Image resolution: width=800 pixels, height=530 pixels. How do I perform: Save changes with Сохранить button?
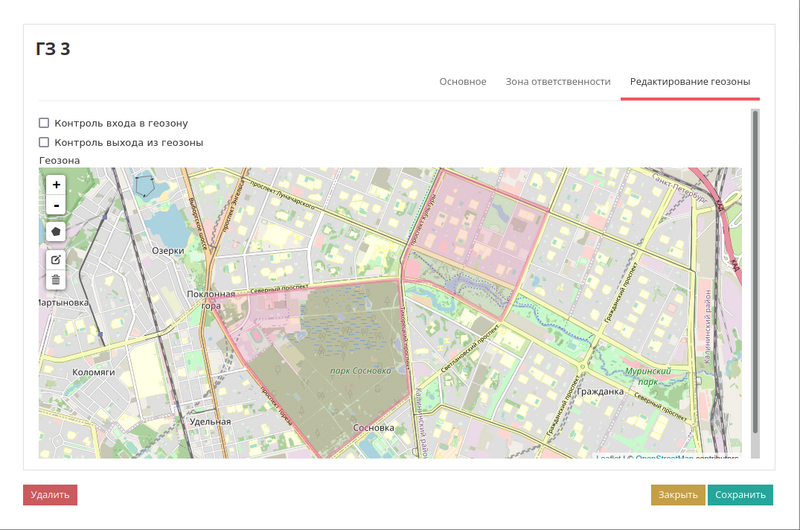[x=740, y=494]
